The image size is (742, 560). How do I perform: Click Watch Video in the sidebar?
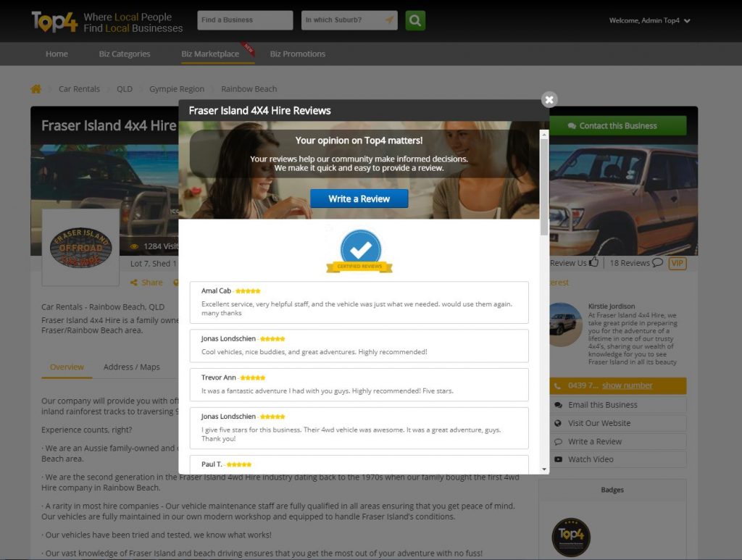(591, 459)
